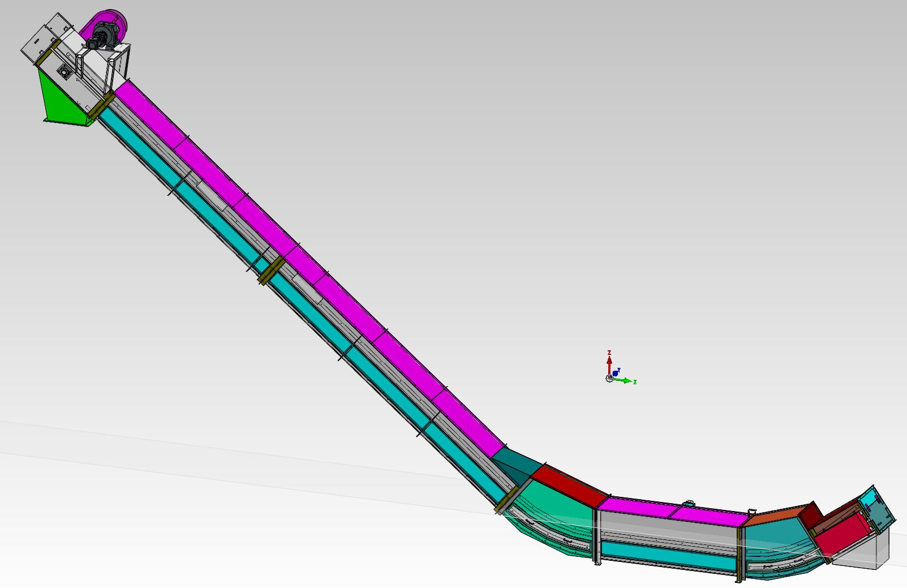Click the square bearing flange on head housing
This screenshot has width=907, height=588.
pos(63,71)
